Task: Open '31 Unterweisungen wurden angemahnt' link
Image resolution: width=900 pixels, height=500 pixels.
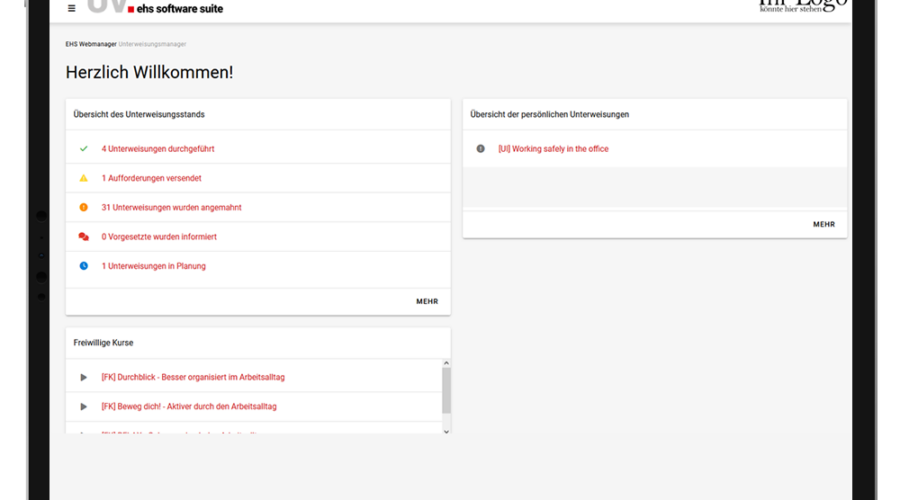Action: pos(171,207)
